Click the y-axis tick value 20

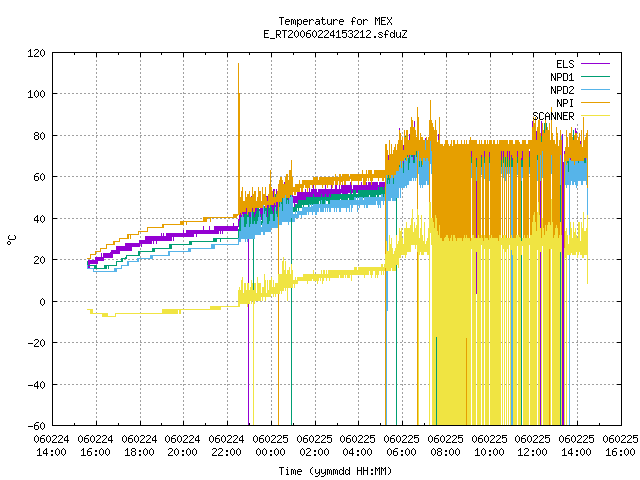39,260
